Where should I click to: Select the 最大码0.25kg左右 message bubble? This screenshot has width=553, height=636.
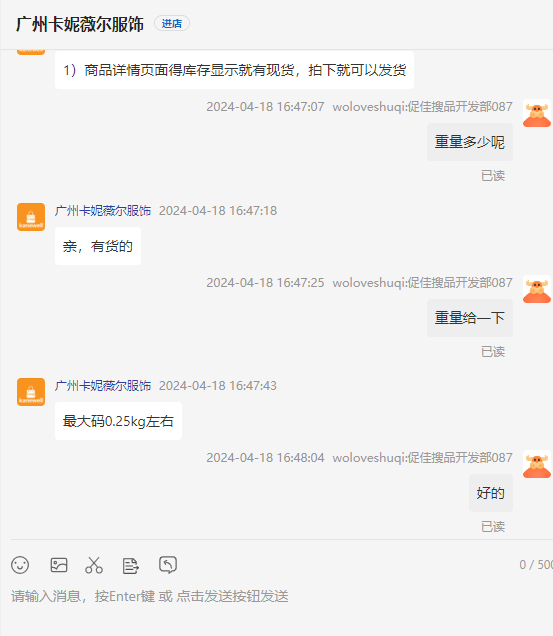pyautogui.click(x=118, y=421)
